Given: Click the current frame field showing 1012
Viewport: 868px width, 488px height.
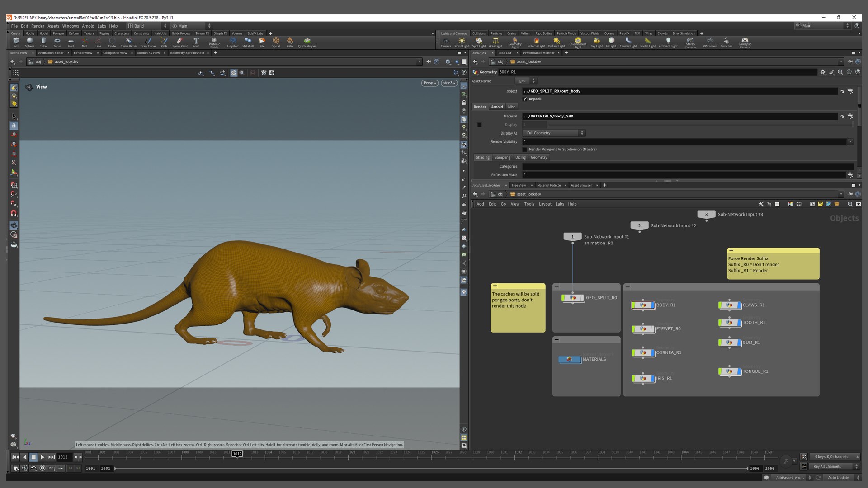Looking at the screenshot, I should click(64, 457).
